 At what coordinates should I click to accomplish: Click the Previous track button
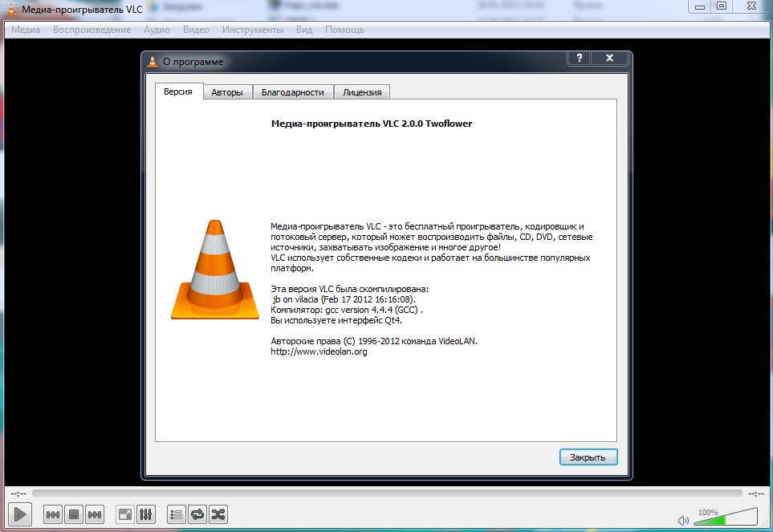53,515
